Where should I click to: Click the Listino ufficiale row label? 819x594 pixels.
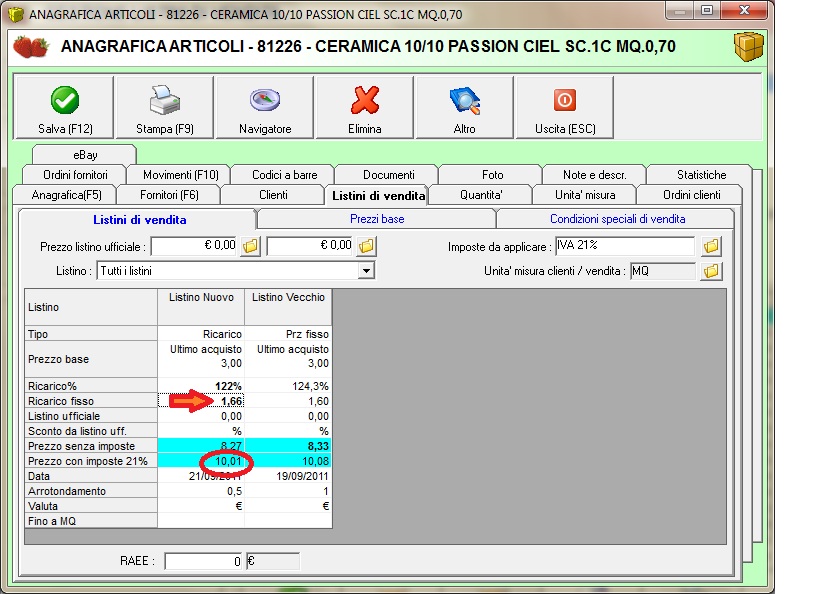click(91, 416)
